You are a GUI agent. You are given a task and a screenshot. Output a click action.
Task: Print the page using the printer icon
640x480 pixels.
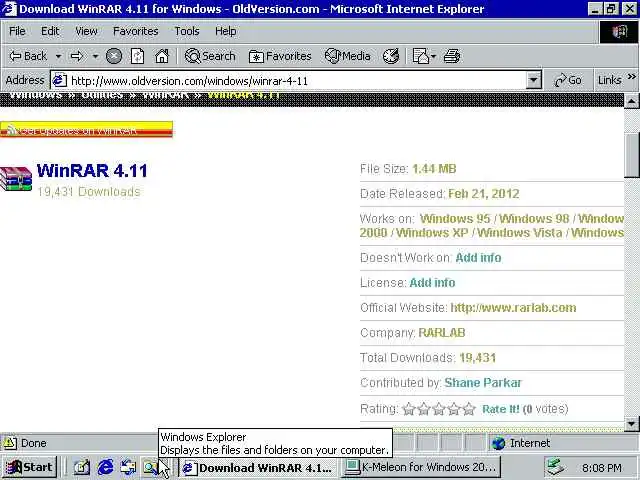pos(452,56)
